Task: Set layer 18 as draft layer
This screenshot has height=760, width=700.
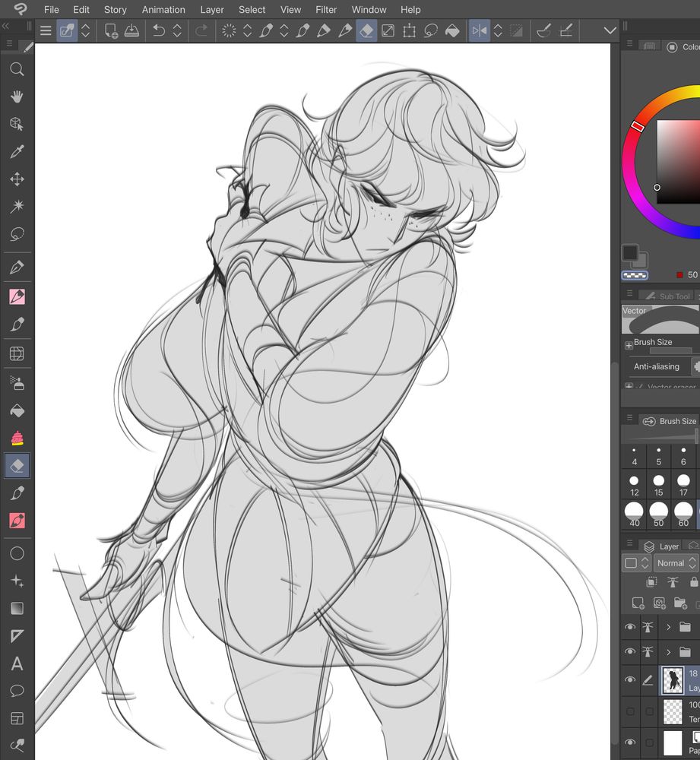Action: click(648, 679)
